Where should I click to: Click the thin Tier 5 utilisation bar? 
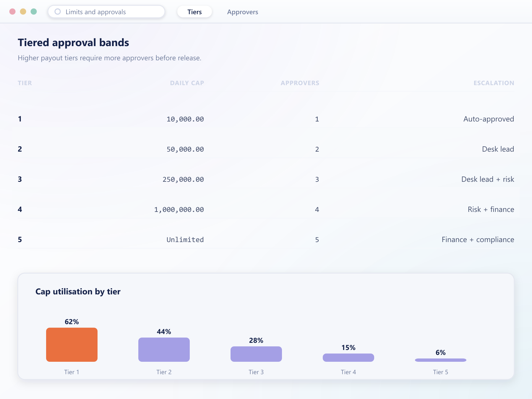pyautogui.click(x=441, y=360)
